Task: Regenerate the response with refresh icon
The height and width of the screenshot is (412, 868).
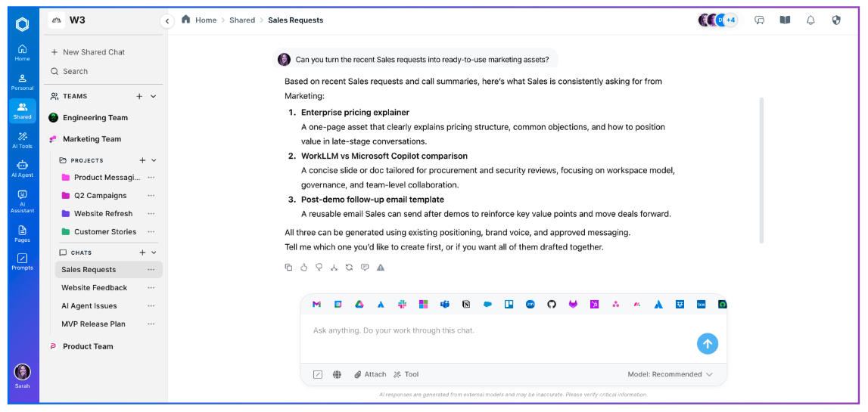Action: (x=349, y=267)
